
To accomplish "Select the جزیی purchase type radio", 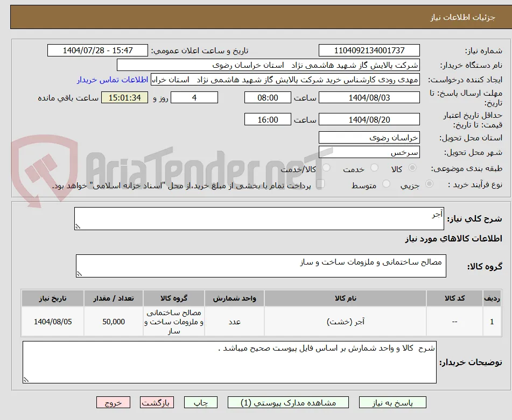I will [429, 184].
